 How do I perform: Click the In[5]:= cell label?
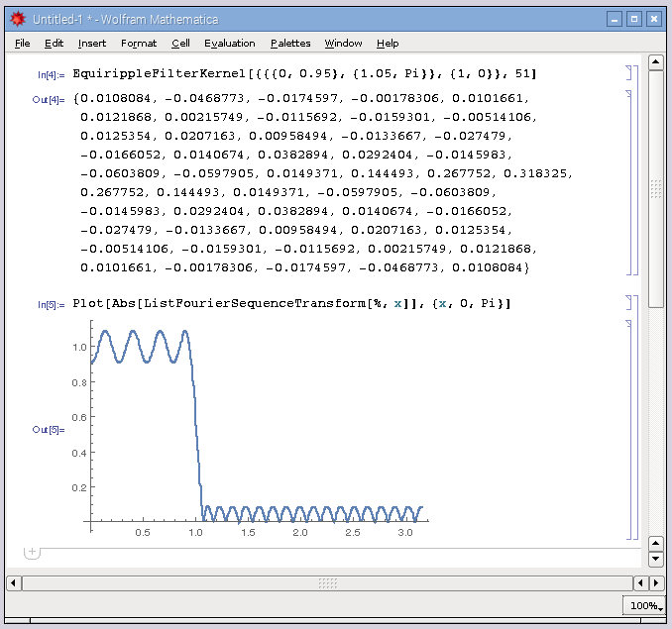click(51, 305)
